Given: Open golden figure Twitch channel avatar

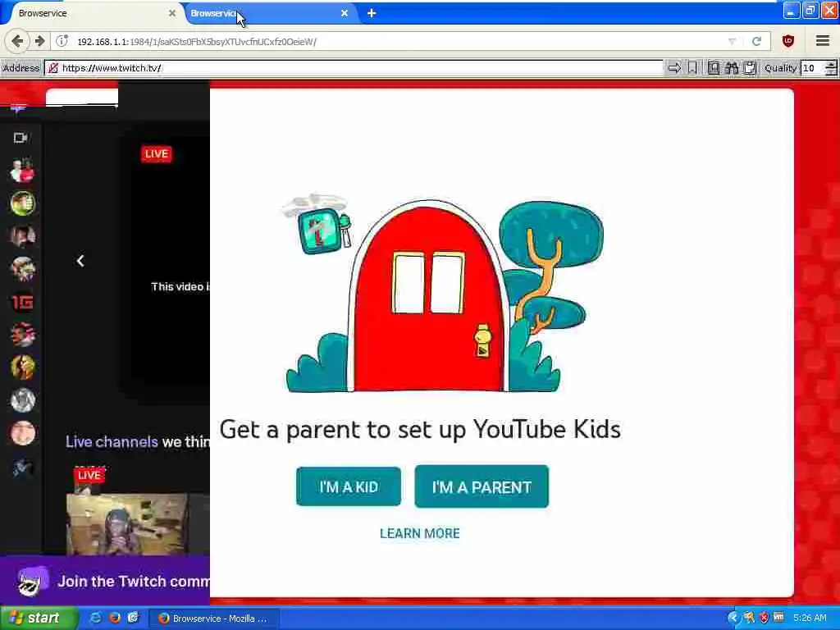Looking at the screenshot, I should coord(22,367).
